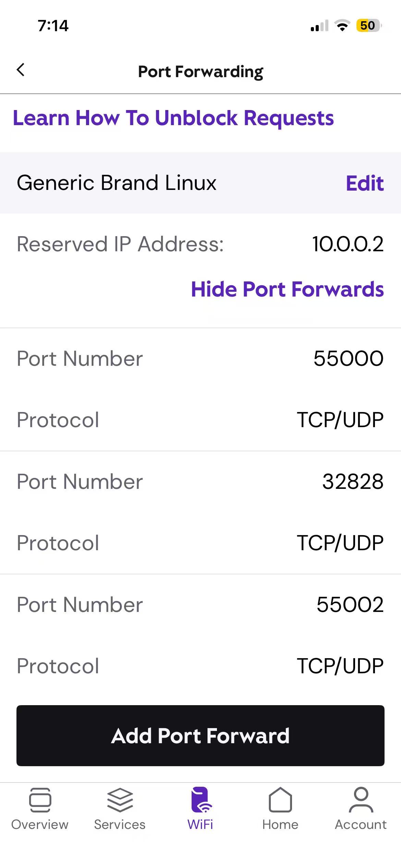Go to the Home house icon
401x868 pixels.
pos(280,800)
